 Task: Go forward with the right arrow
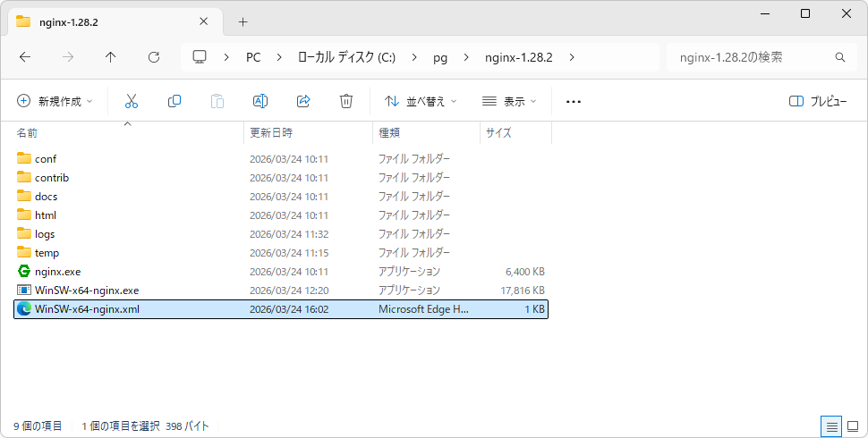click(x=67, y=57)
